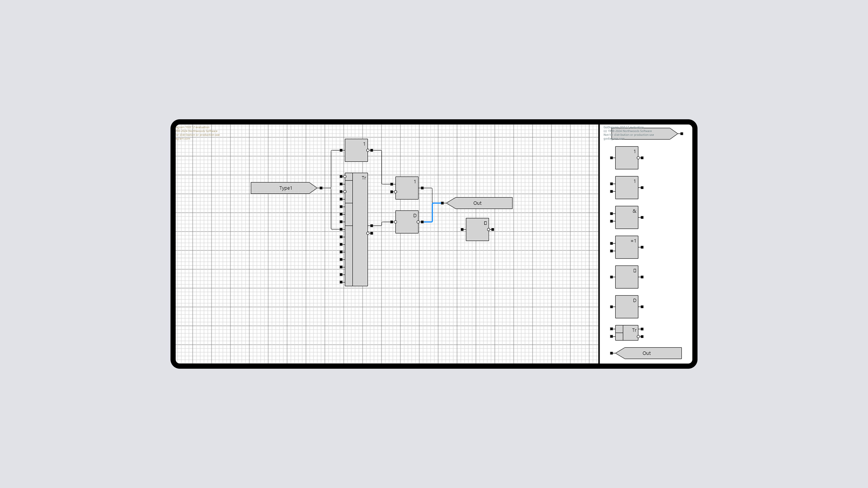This screenshot has height=488, width=868.
Task: Select the large Tr block on canvas
Action: click(x=360, y=236)
